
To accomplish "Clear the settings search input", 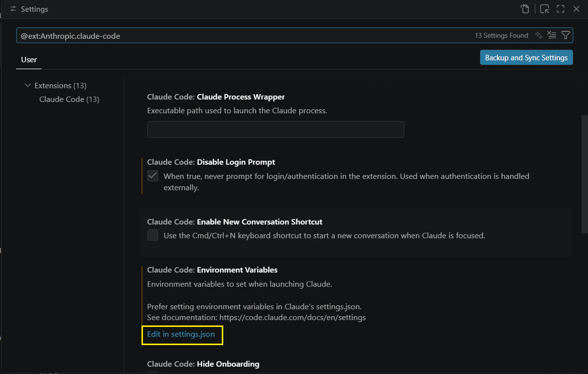I will click(552, 35).
